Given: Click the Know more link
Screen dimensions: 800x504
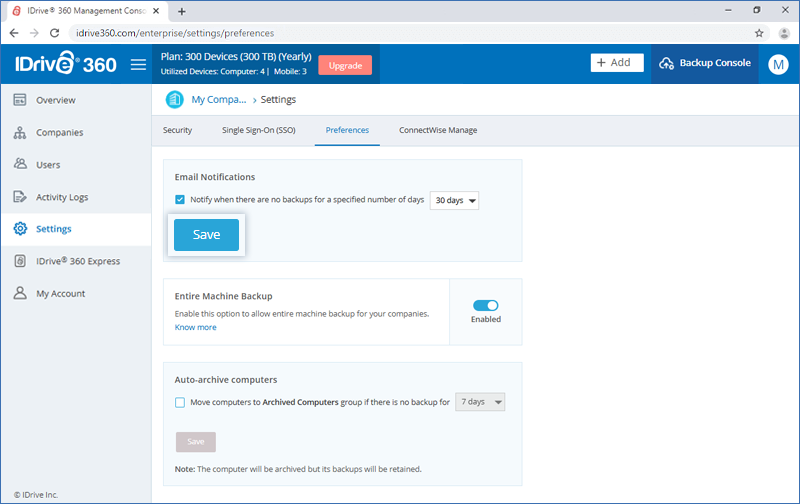Looking at the screenshot, I should tap(195, 327).
